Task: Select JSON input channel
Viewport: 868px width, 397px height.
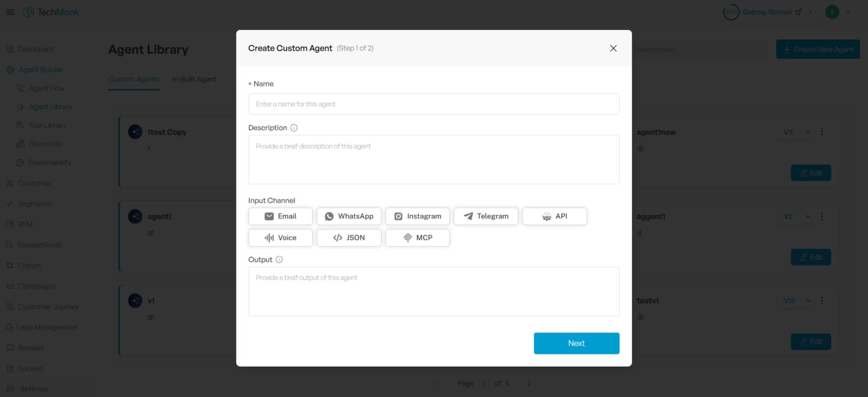Action: click(349, 238)
